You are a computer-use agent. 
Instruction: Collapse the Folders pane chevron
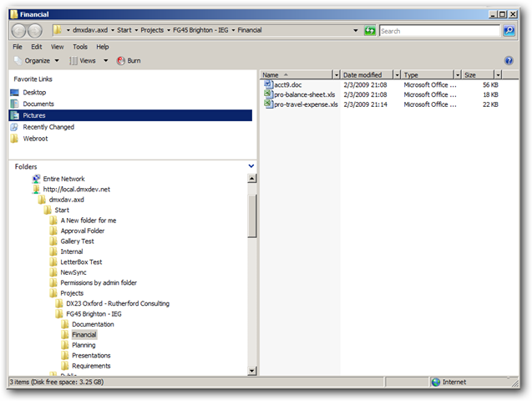click(251, 166)
